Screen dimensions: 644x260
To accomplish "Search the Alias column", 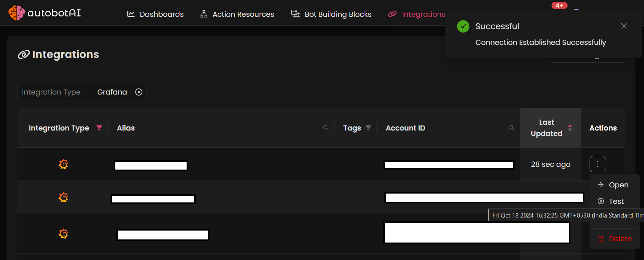I will [x=326, y=128].
